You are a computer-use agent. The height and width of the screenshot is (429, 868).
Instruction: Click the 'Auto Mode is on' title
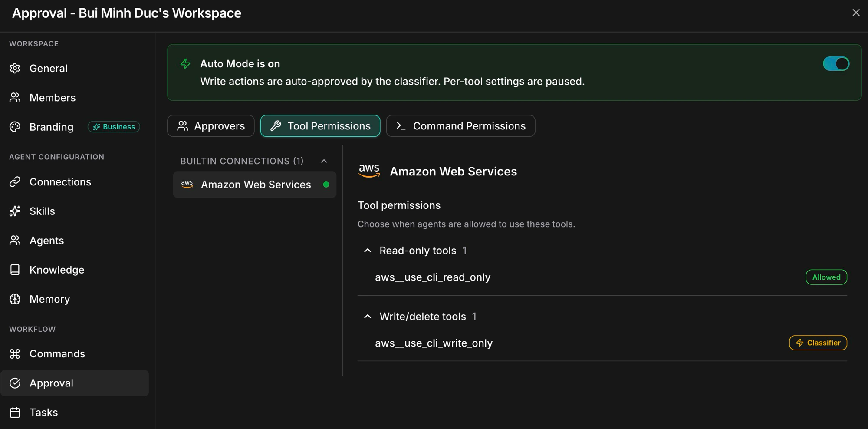point(240,64)
